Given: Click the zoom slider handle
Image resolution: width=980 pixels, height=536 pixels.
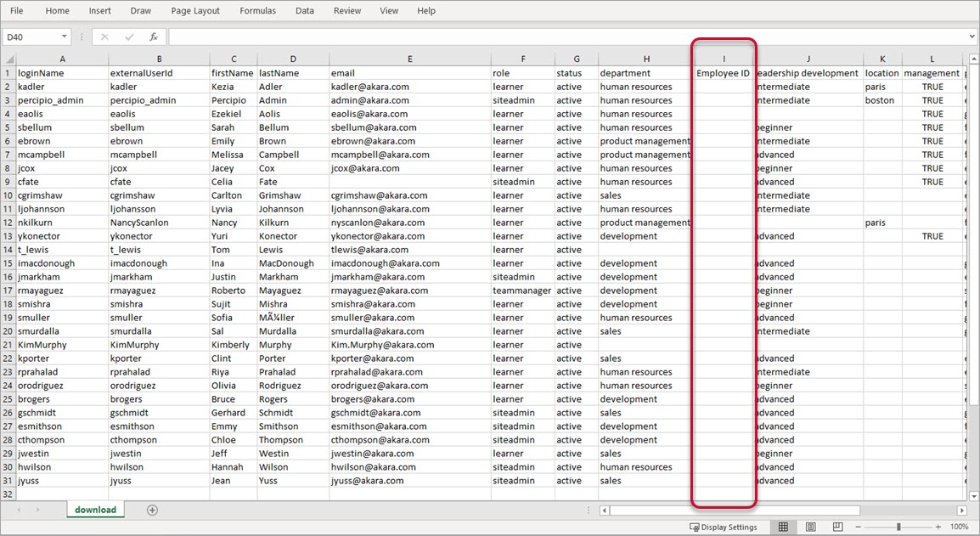Looking at the screenshot, I should pos(898,528).
